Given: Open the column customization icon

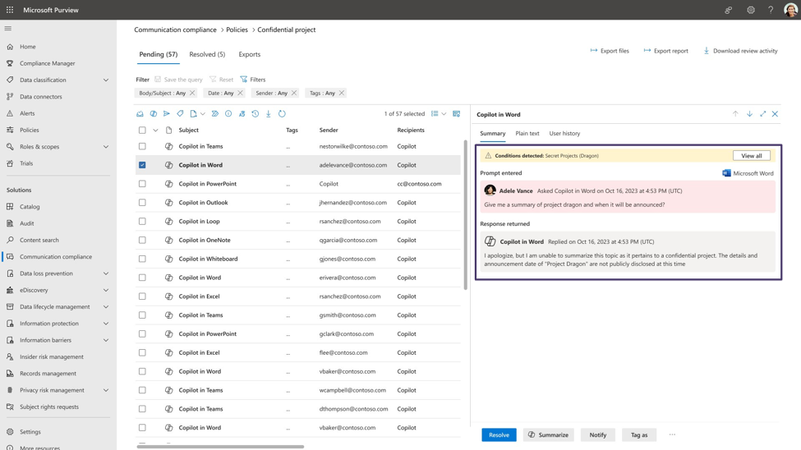Looking at the screenshot, I should (x=456, y=114).
